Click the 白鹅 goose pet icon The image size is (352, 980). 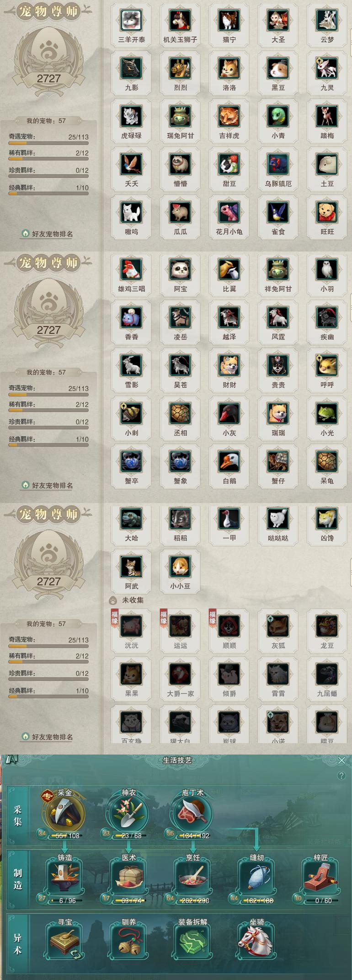tap(229, 461)
